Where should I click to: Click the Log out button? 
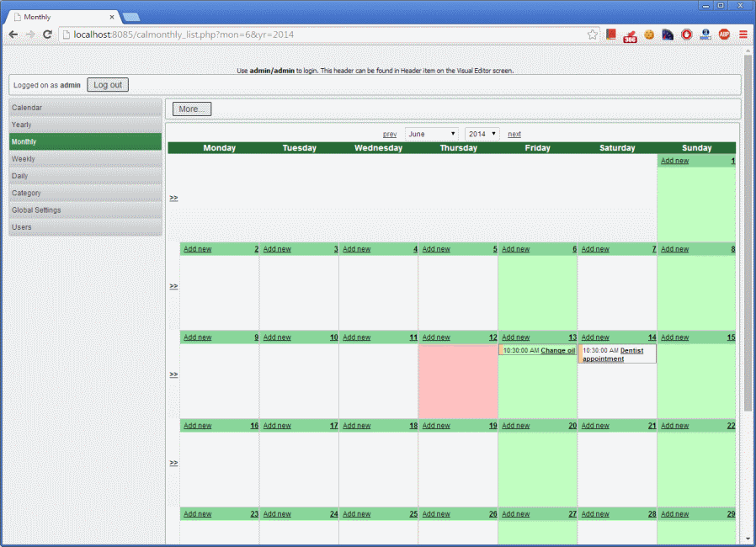click(108, 85)
